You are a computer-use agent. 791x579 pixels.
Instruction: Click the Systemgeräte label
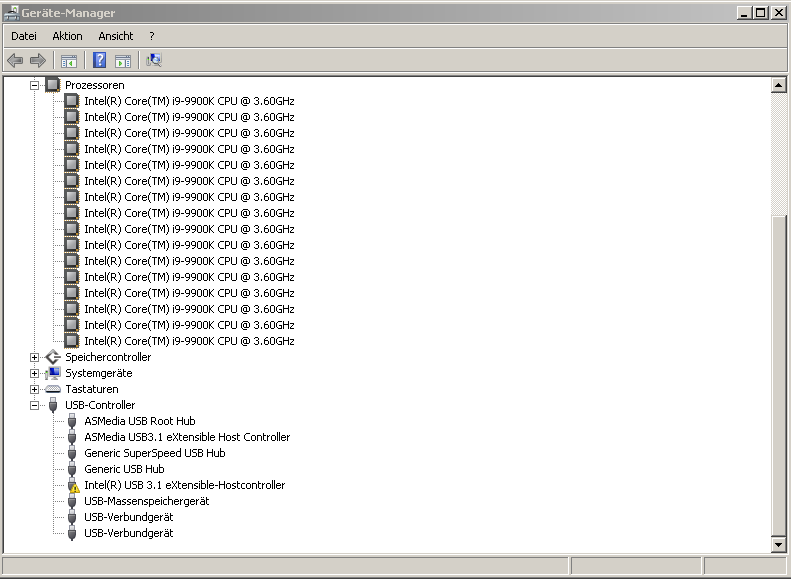(98, 373)
